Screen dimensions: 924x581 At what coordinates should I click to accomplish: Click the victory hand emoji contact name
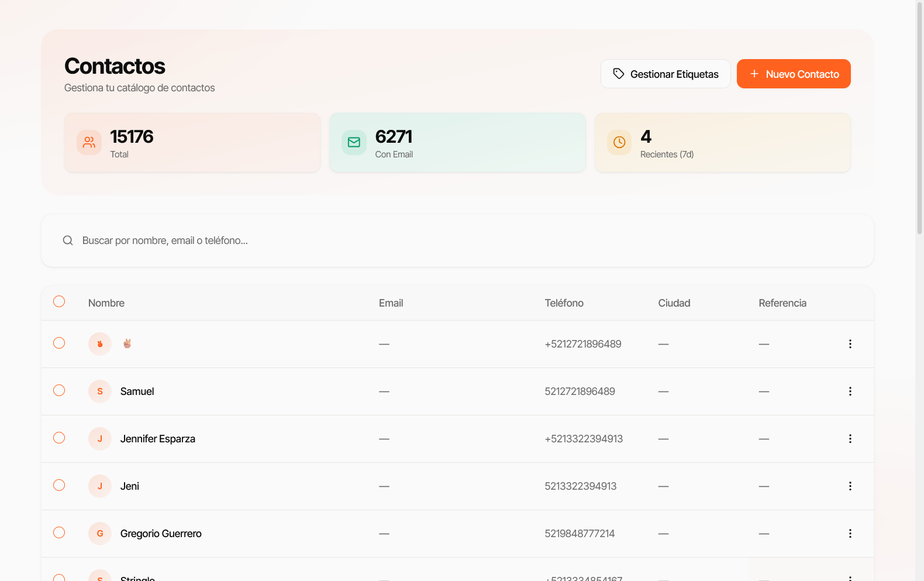127,343
